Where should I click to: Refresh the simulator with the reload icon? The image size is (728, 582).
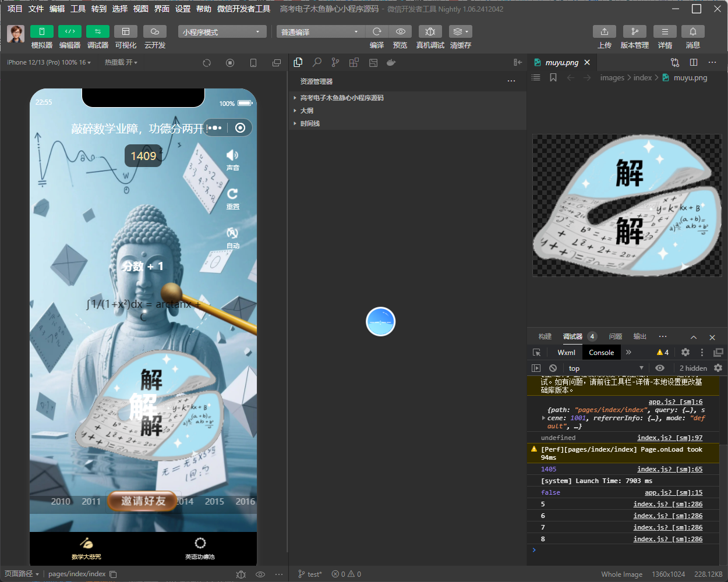click(207, 63)
